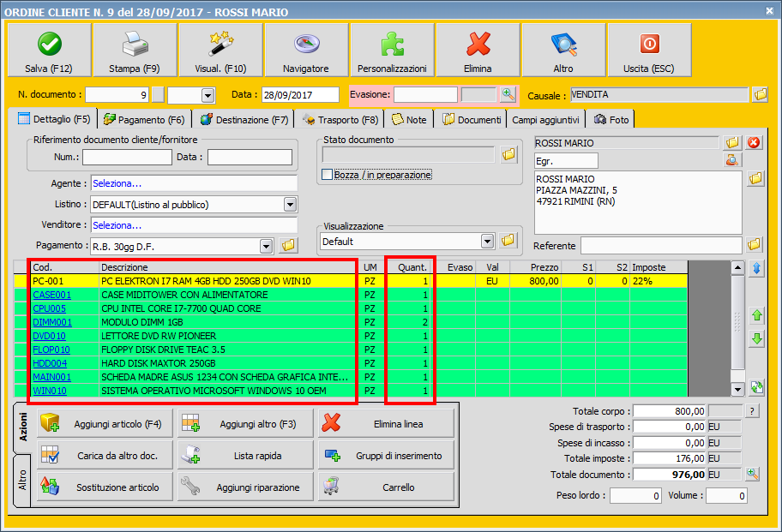Click the Elimina linea button
Image resolution: width=782 pixels, height=532 pixels.
[386, 424]
